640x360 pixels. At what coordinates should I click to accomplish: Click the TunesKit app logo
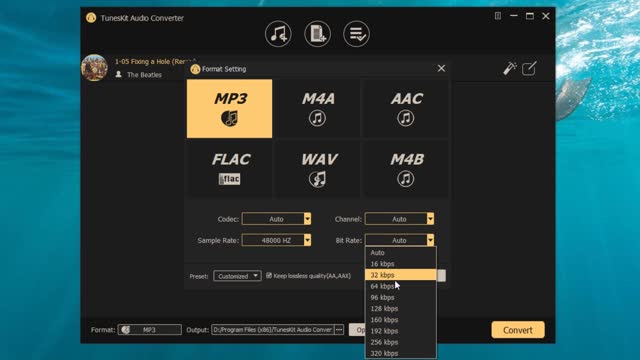click(91, 18)
